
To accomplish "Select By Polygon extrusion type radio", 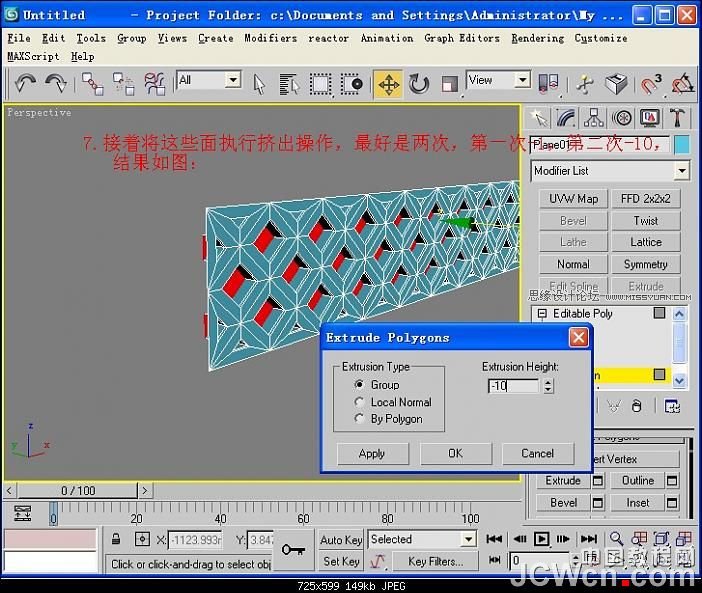I will pyautogui.click(x=359, y=418).
